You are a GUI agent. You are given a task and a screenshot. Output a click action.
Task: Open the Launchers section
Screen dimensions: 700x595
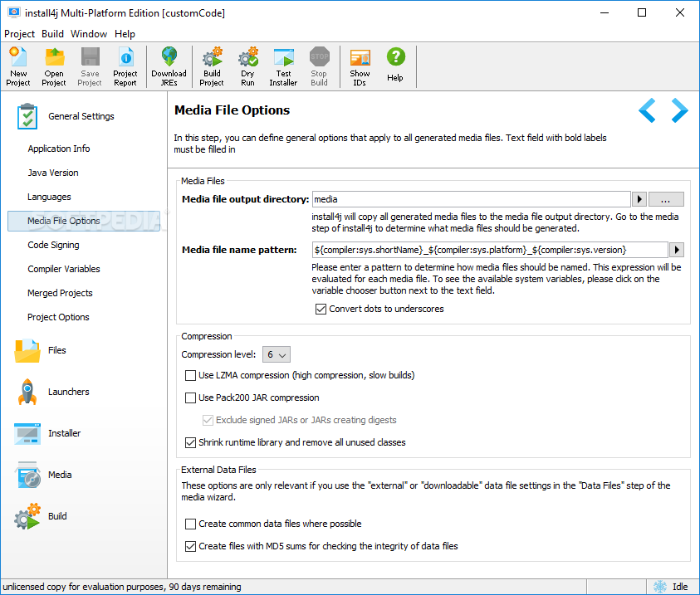[x=51, y=392]
